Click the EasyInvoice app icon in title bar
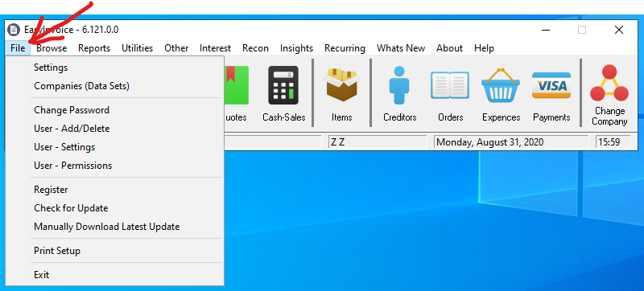 pyautogui.click(x=14, y=30)
